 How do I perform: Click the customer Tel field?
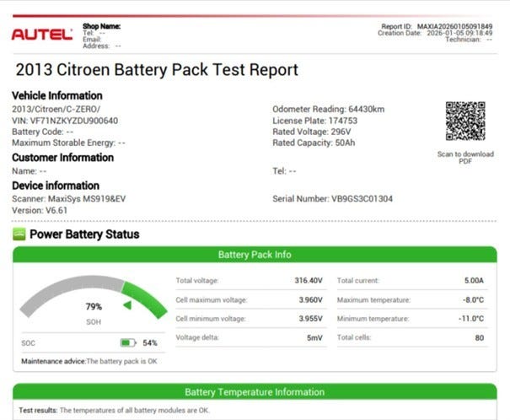284,171
